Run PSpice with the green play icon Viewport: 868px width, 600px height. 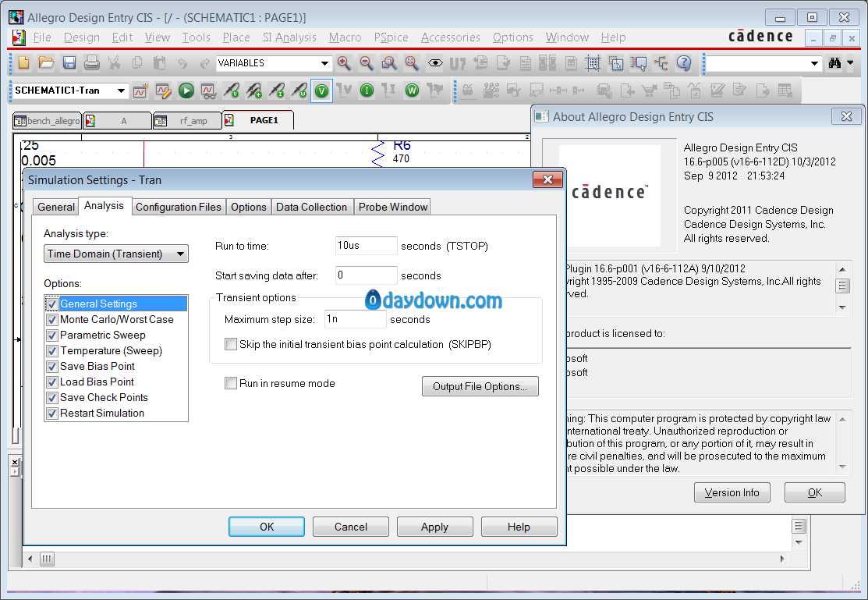tap(186, 91)
